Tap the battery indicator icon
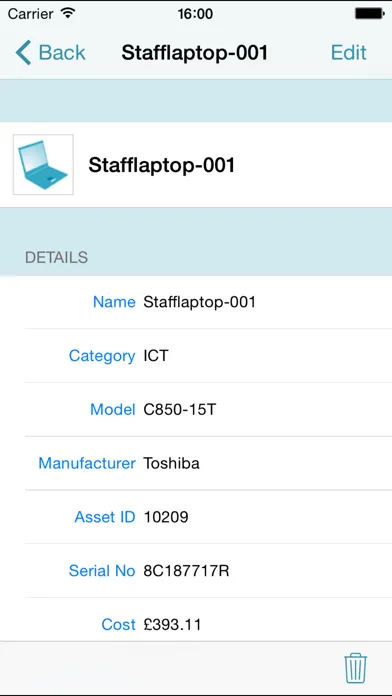The height and width of the screenshot is (696, 392). [369, 14]
